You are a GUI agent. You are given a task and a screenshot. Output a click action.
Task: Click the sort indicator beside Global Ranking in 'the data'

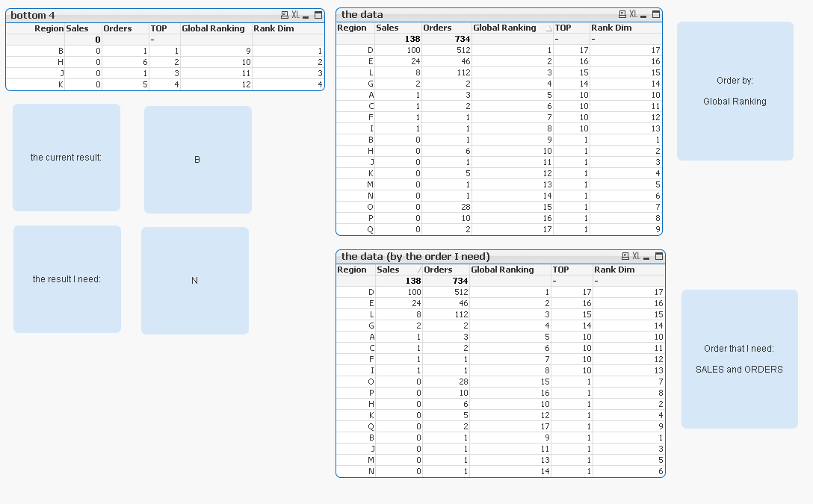click(549, 28)
